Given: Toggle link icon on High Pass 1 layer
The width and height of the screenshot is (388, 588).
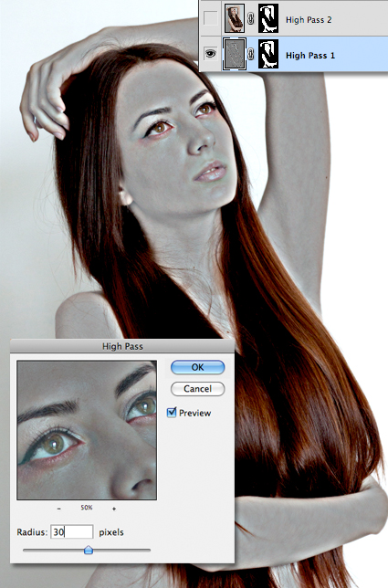Looking at the screenshot, I should (x=251, y=55).
